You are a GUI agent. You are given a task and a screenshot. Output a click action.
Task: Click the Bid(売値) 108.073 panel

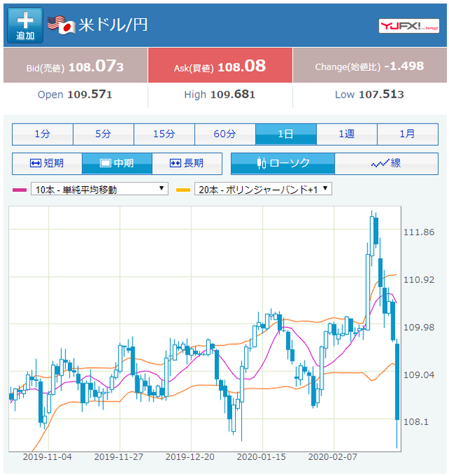coord(75,65)
